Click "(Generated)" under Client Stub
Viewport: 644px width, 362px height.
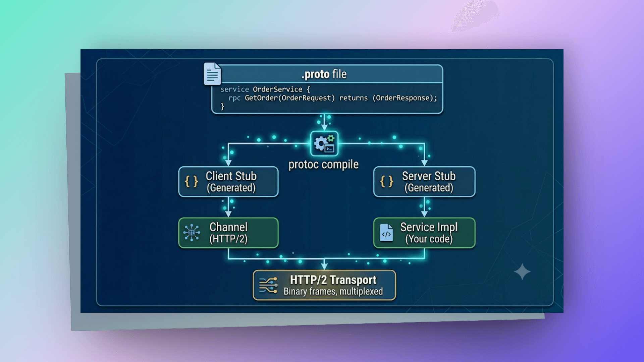coord(231,188)
